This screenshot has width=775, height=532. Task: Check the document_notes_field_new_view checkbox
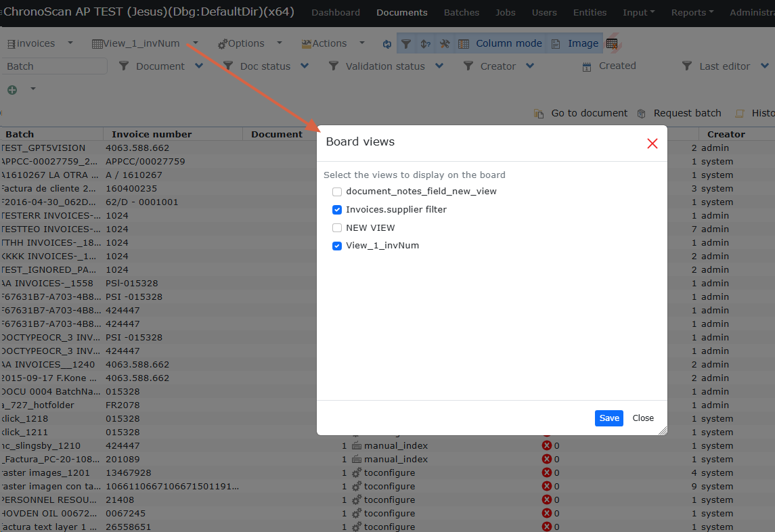[x=337, y=192]
